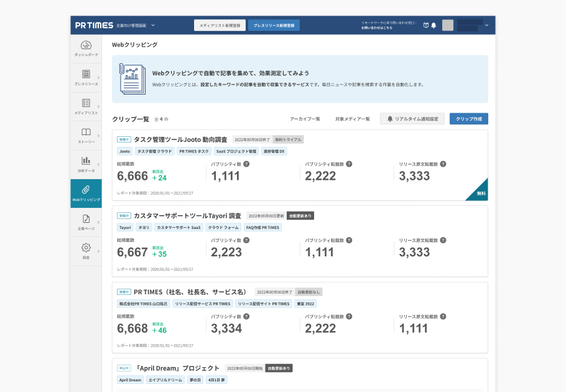Viewport: 566px width, 392px height.
Task: Click the 進捗管理 DX keyword tag
Action: (x=274, y=151)
